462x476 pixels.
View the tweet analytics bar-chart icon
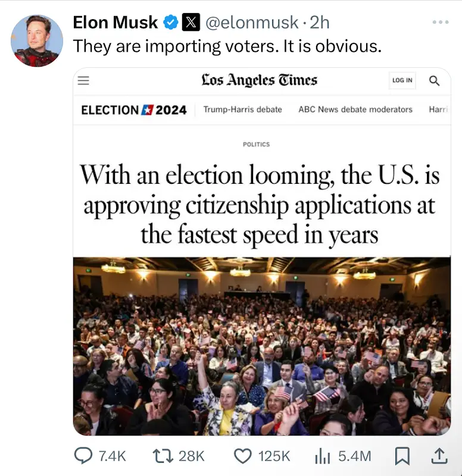point(322,456)
